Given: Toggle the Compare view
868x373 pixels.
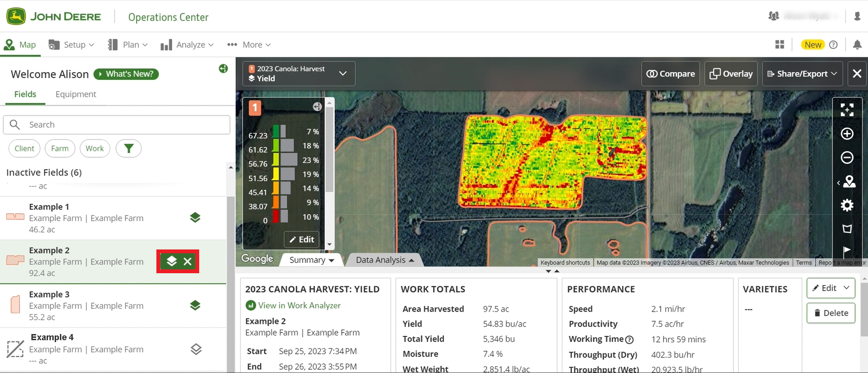Looking at the screenshot, I should click(670, 74).
